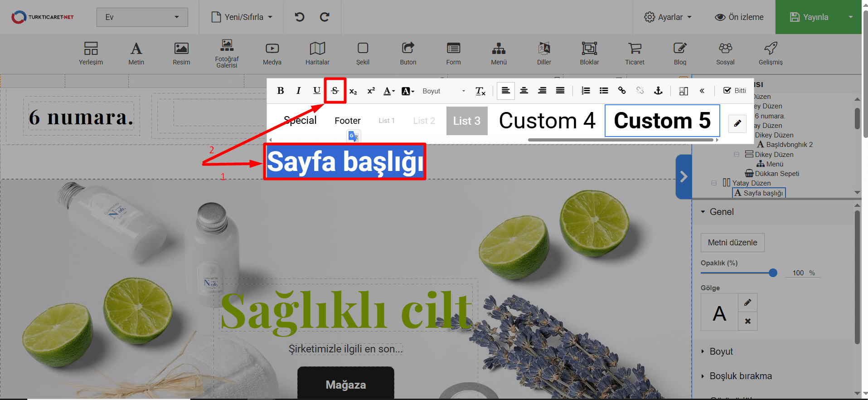Choose the List 1 text style
This screenshot has width=868, height=400.
(387, 121)
